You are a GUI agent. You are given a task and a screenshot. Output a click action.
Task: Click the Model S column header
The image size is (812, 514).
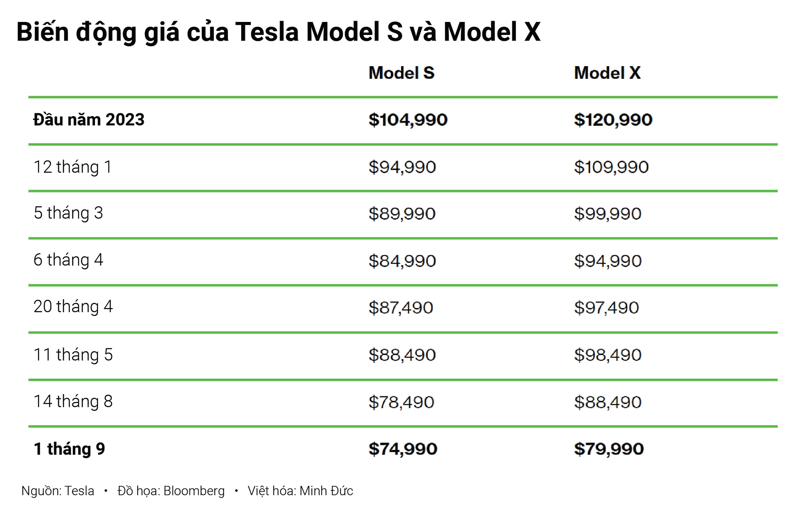coord(401,73)
